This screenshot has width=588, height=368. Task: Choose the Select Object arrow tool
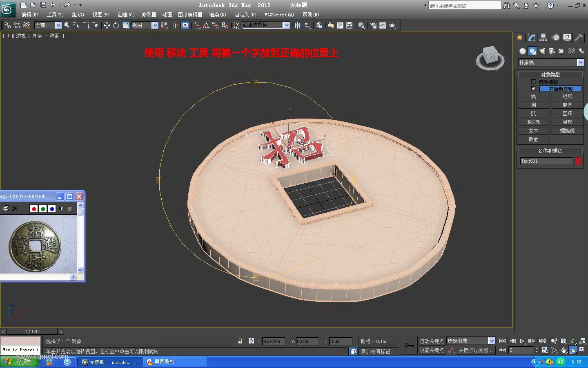pos(67,25)
